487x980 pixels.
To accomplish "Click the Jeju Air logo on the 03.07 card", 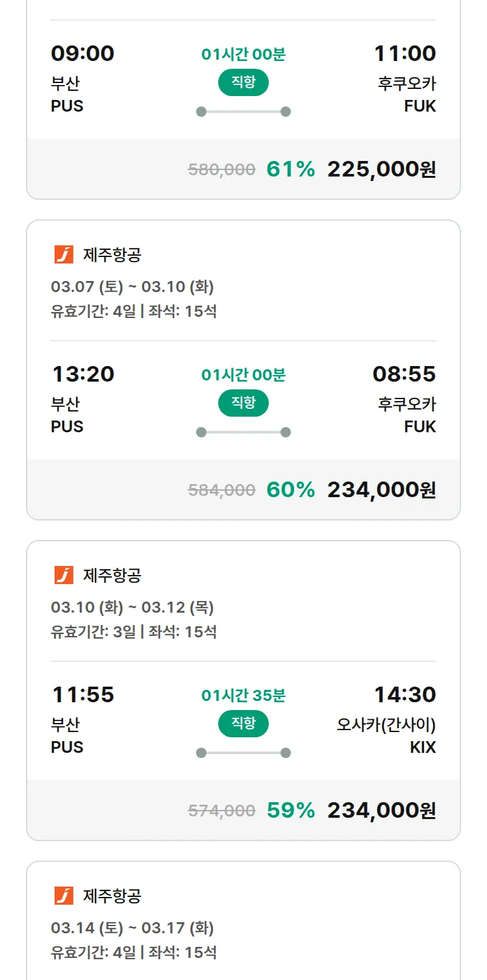I will pyautogui.click(x=64, y=255).
